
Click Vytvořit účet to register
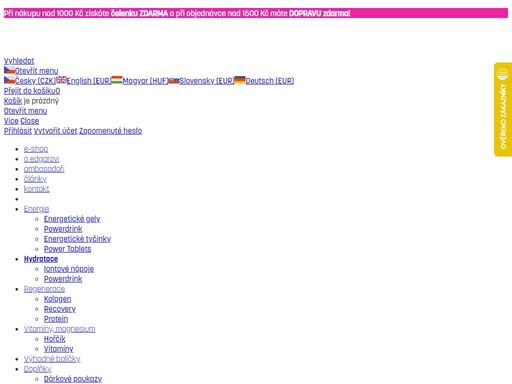coord(55,131)
